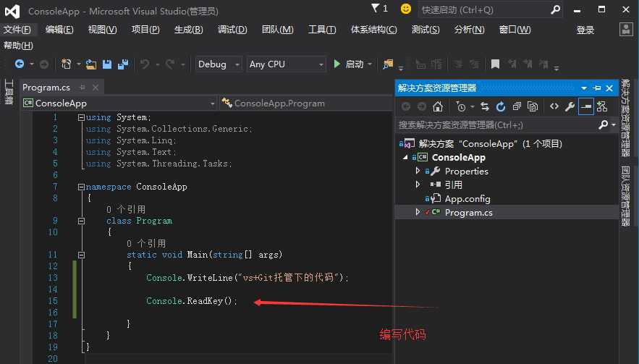Screen dimensions: 639x364
Task: Click the feedback smiley face icon
Action: 405,9
